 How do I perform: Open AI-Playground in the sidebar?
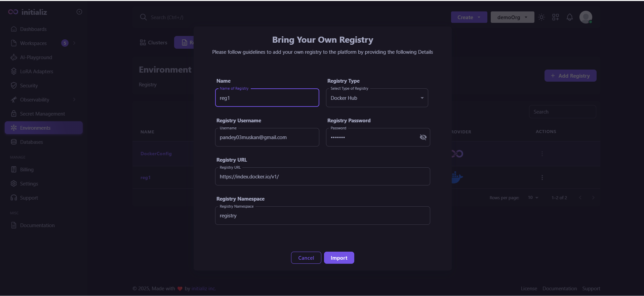44,57
